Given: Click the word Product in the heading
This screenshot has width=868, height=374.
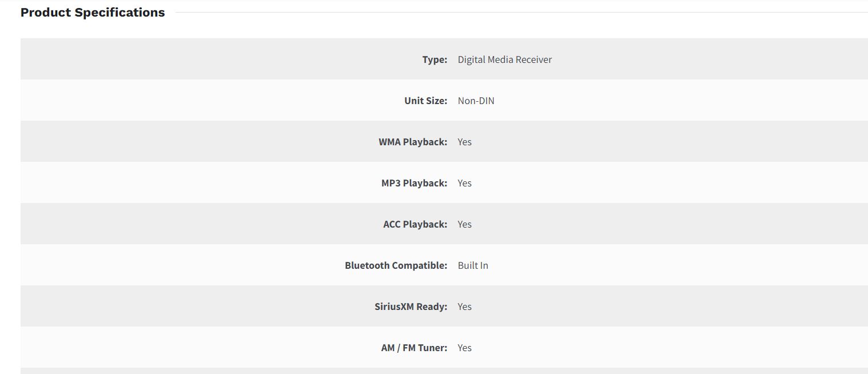Looking at the screenshot, I should 46,13.
